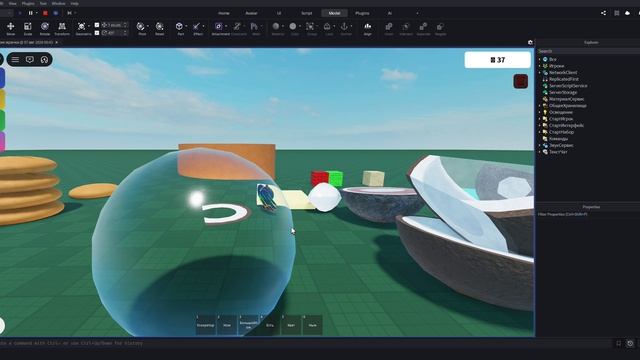640x360 pixels.
Task: Select hotbar slot 4 tool
Action: 270,325
